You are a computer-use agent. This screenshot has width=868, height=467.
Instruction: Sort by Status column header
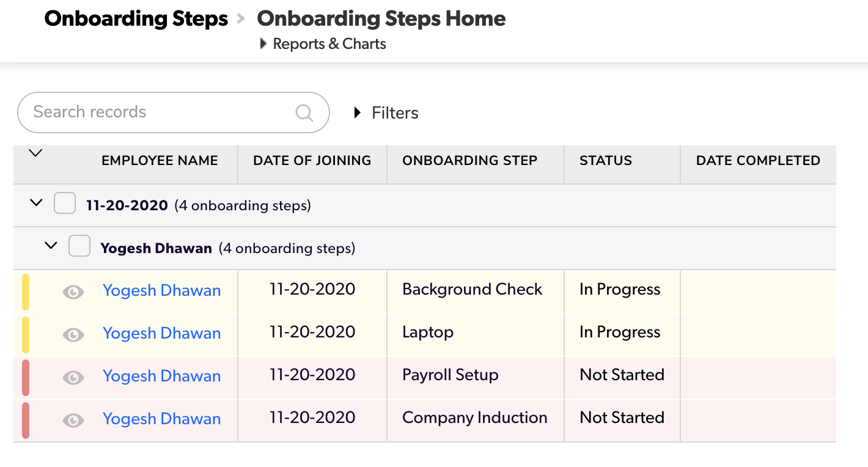pos(605,161)
